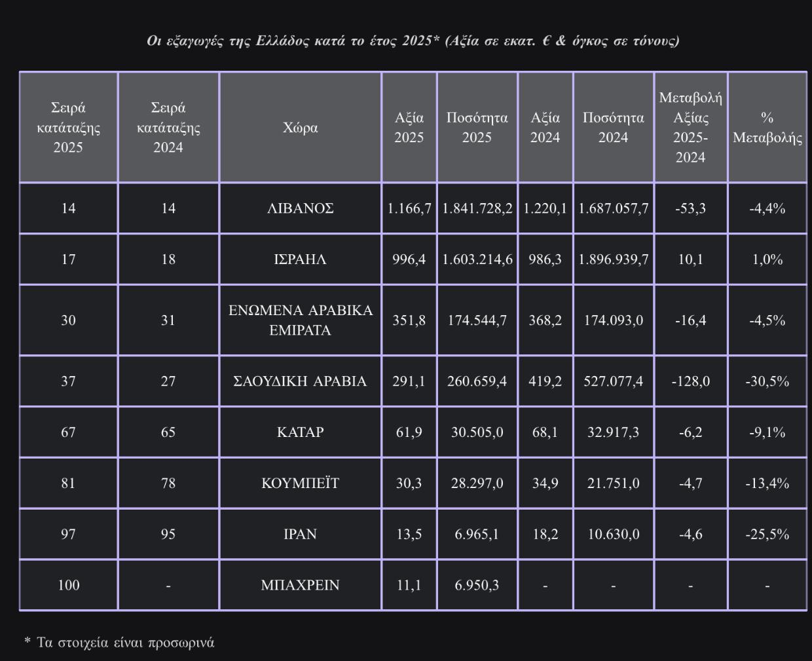
Task: Click the "Ποσότητα 2025" column header
Action: pos(477,127)
